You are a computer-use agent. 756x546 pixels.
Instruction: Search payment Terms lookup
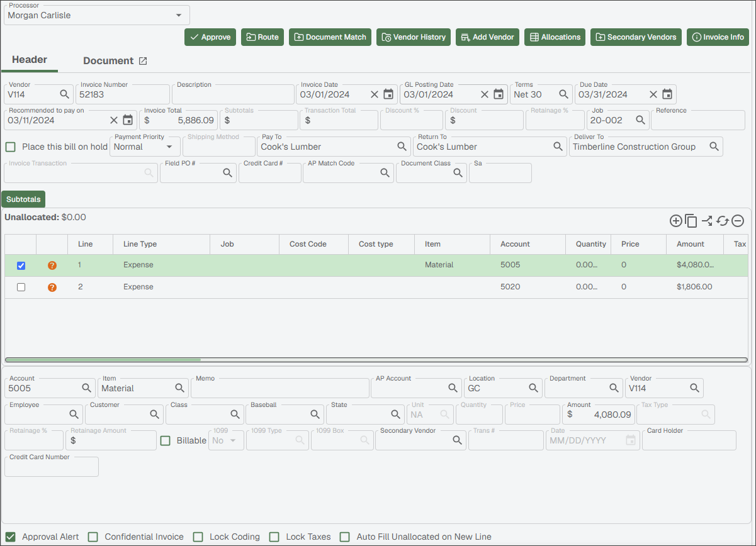click(x=563, y=94)
